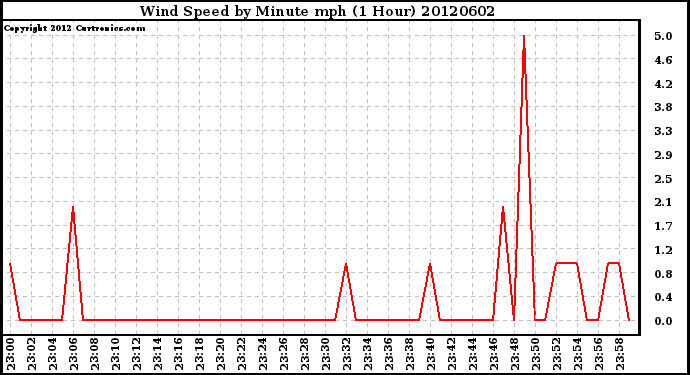Click the 2.9 y-axis label

click(663, 155)
